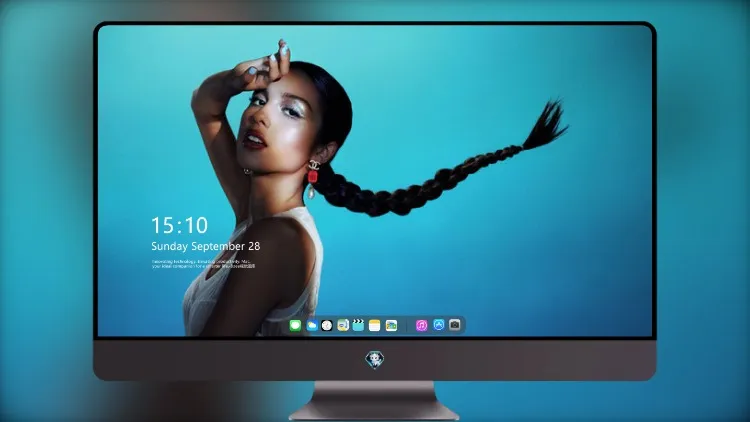Open the photo gallery app in dock
Viewport: 750px width, 422px height.
(x=391, y=326)
